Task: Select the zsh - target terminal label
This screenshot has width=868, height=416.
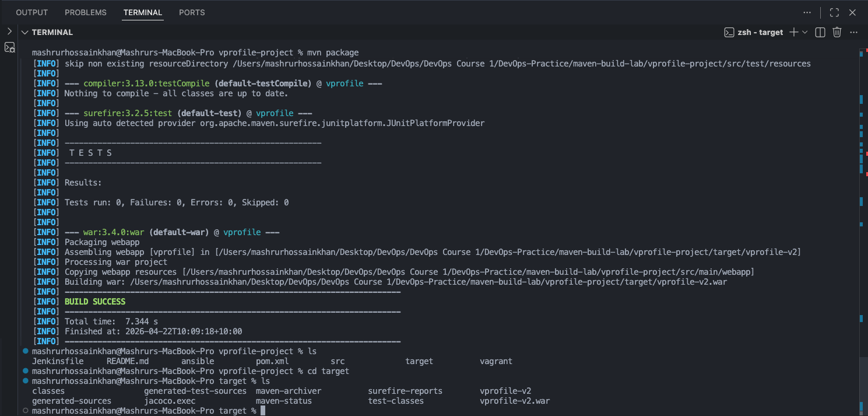Action: 760,32
